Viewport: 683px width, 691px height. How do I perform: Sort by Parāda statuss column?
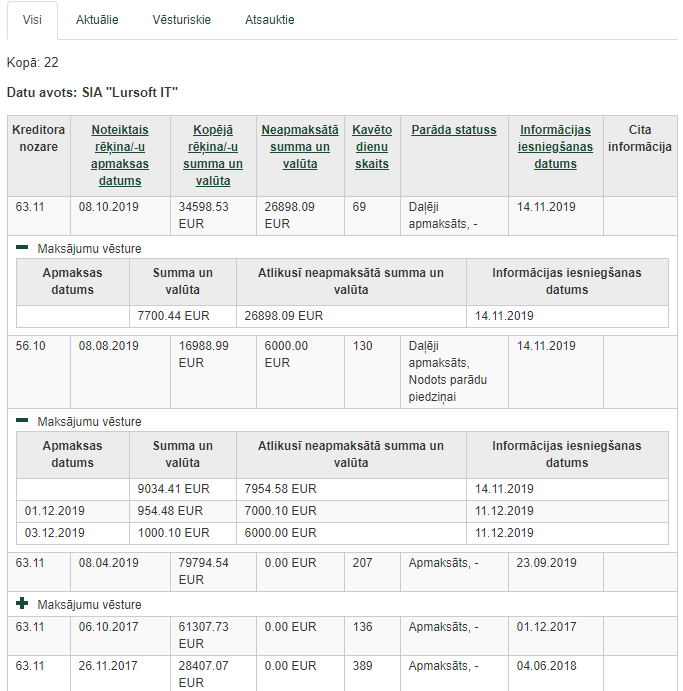[x=453, y=130]
